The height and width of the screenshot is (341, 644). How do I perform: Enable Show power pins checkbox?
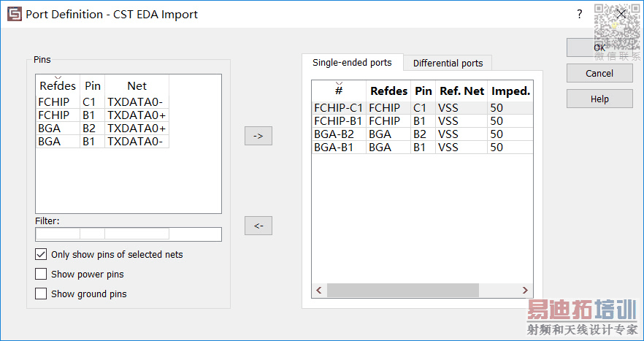point(41,275)
